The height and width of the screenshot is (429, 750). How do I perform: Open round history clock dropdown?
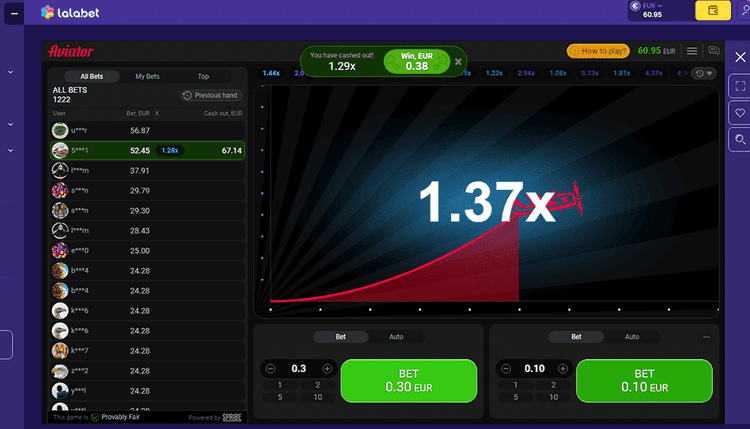coord(704,73)
